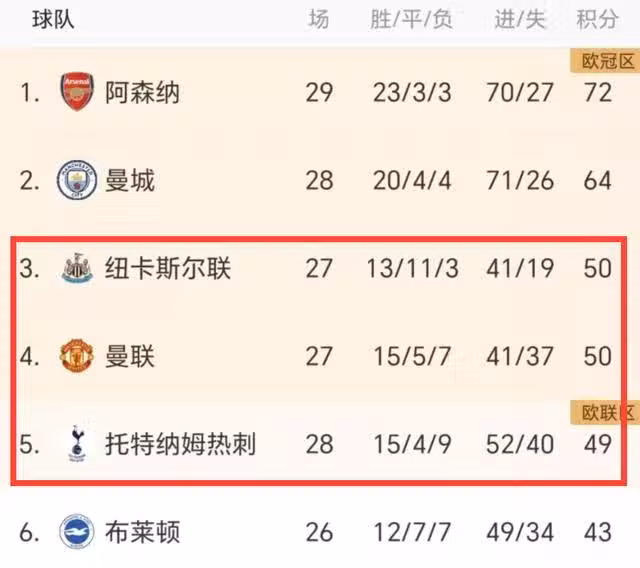Select 托特纳姆热刺 team name
640x568 pixels.
click(x=180, y=443)
